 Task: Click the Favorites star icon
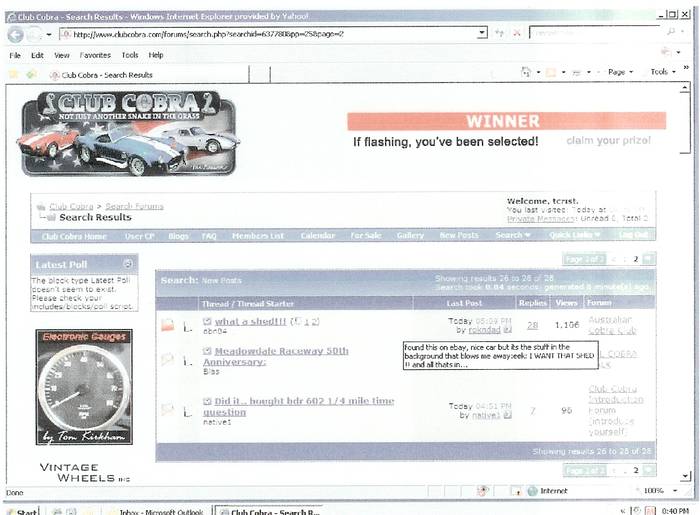pyautogui.click(x=15, y=74)
